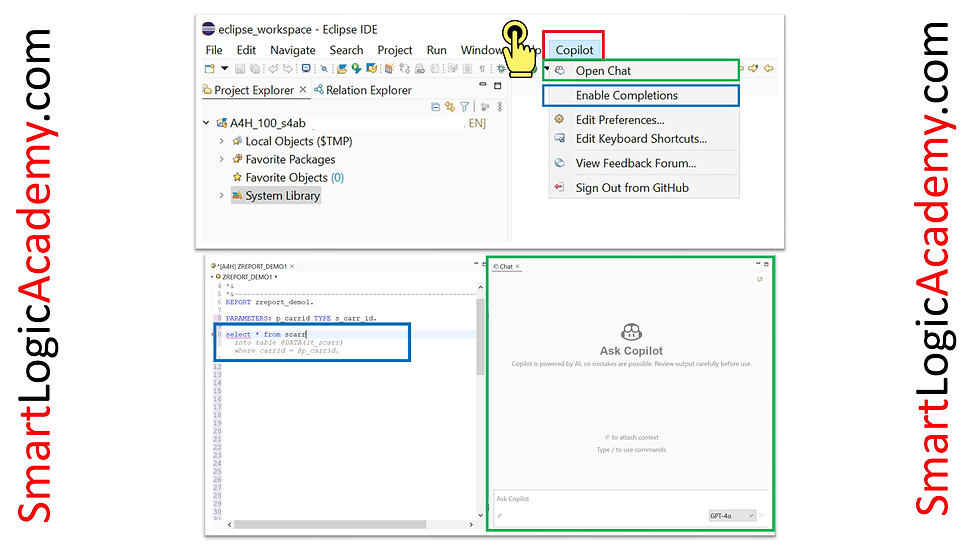Viewport: 980px width, 551px height.
Task: Open the New wizard dropdown arrow
Action: (x=224, y=68)
